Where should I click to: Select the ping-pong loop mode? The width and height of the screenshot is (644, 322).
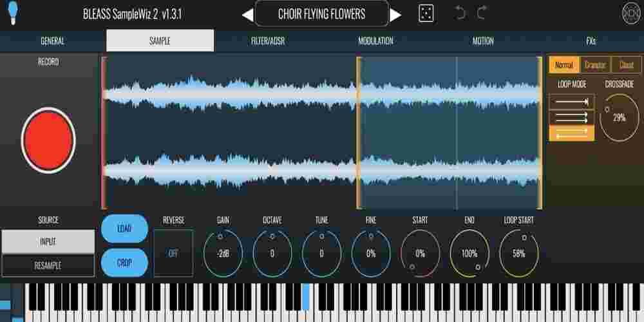point(571,133)
